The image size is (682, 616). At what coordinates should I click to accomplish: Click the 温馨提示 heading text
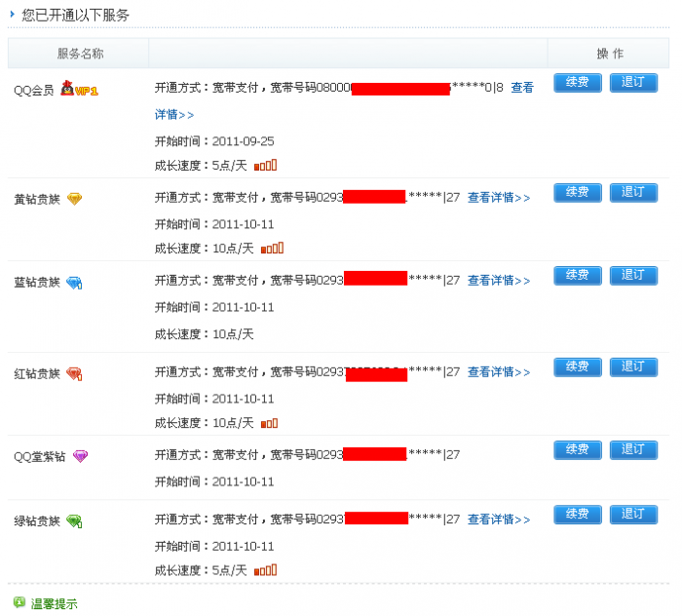[x=54, y=604]
